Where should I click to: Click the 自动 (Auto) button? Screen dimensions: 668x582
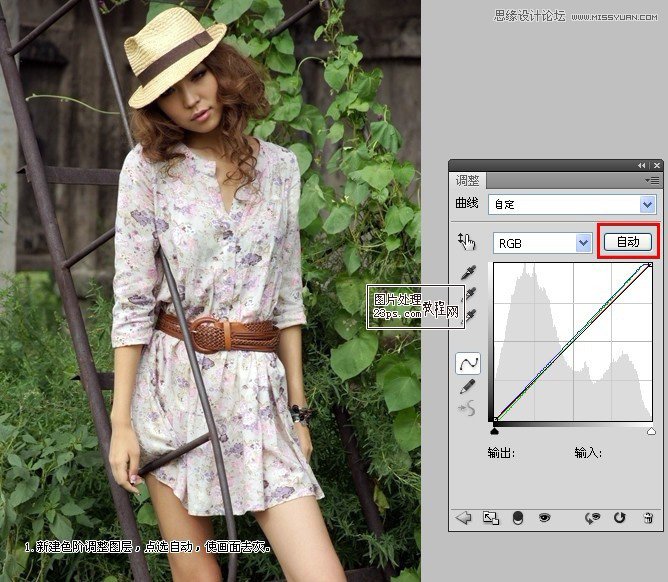[628, 242]
